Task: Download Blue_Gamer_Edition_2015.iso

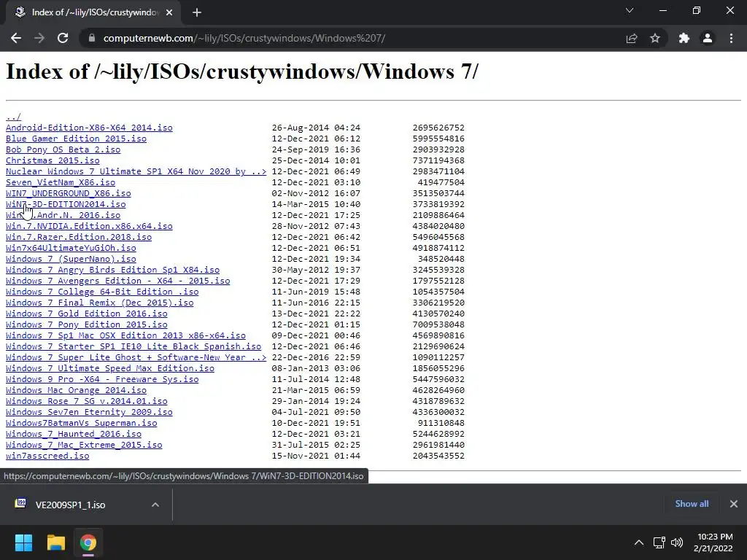Action: pyautogui.click(x=76, y=139)
